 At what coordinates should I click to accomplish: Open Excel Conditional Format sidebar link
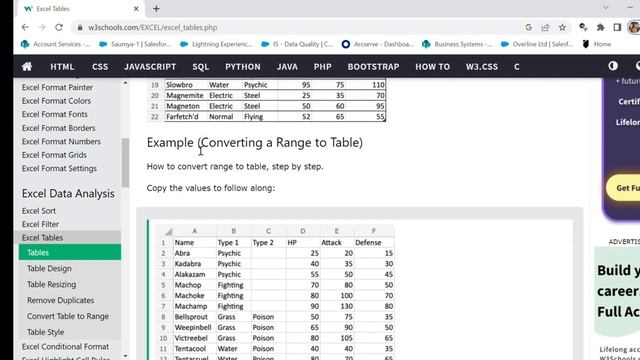pos(65,347)
